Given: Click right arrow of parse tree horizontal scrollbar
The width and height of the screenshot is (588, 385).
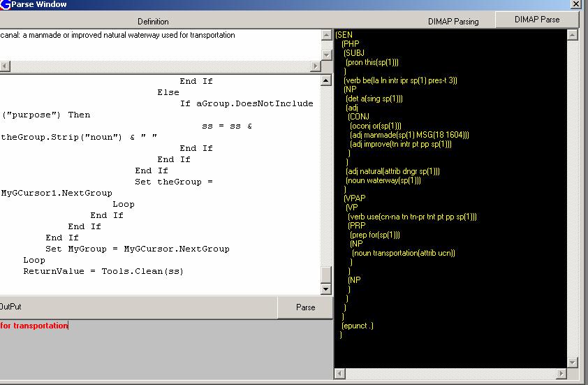Looking at the screenshot, I should (561, 373).
